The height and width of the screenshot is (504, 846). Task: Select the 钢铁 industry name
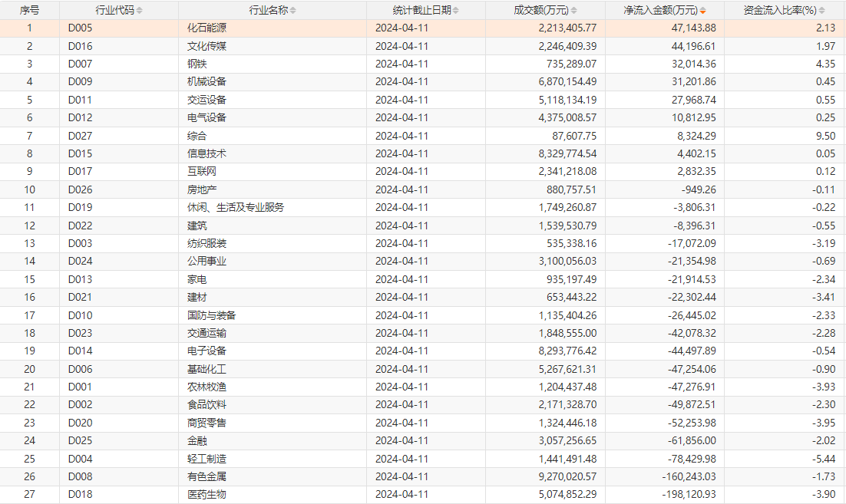197,64
